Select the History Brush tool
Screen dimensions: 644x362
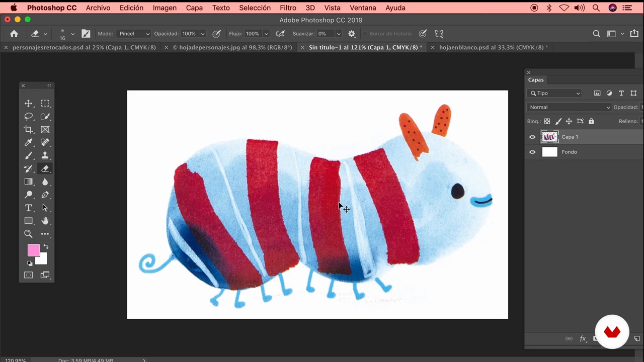[x=29, y=169]
